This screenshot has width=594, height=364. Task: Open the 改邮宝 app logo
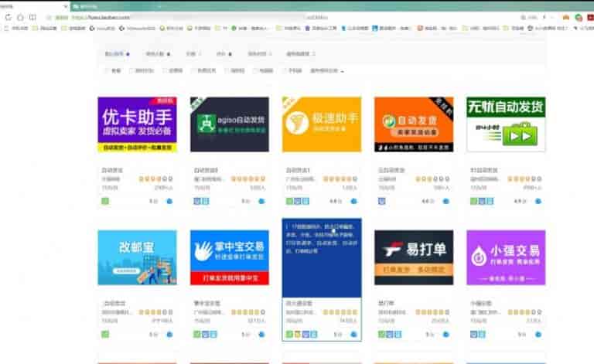click(137, 257)
